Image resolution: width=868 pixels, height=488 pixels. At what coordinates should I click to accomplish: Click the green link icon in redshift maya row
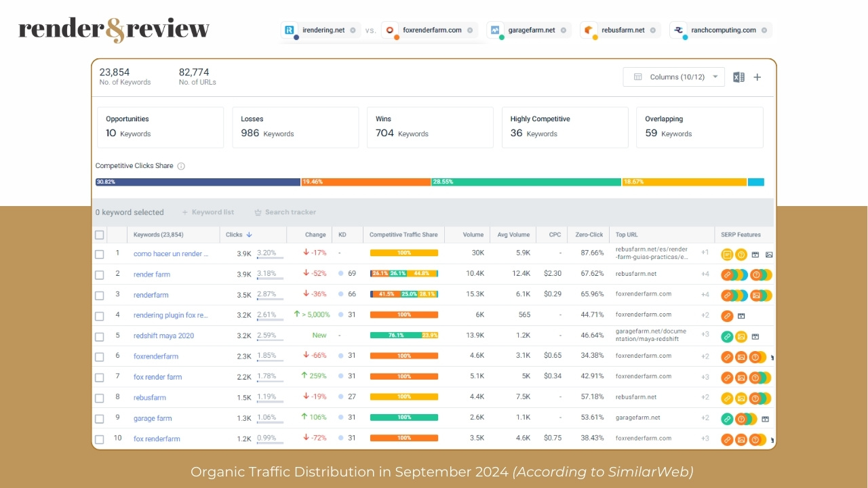pos(727,336)
